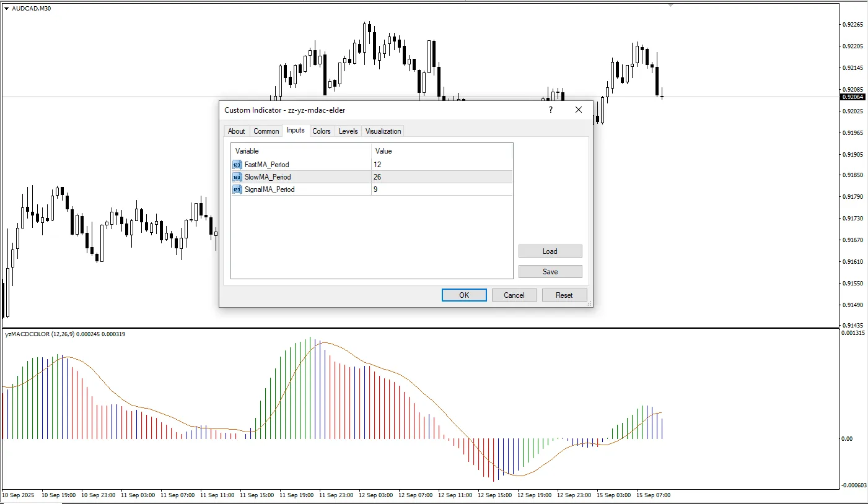
Task: Click the chart shift triangle marker
Action: click(670, 5)
